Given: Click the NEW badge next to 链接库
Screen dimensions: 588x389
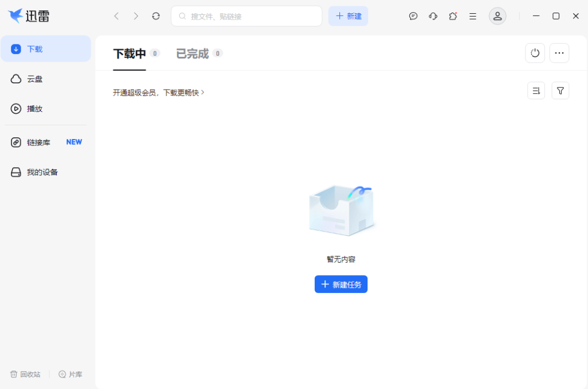Looking at the screenshot, I should 74,142.
